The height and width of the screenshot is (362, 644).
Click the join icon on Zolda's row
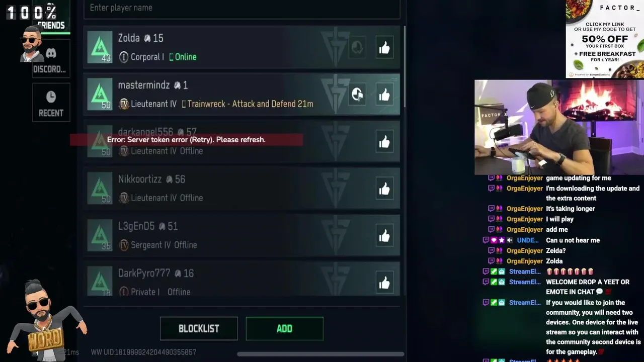tap(357, 48)
